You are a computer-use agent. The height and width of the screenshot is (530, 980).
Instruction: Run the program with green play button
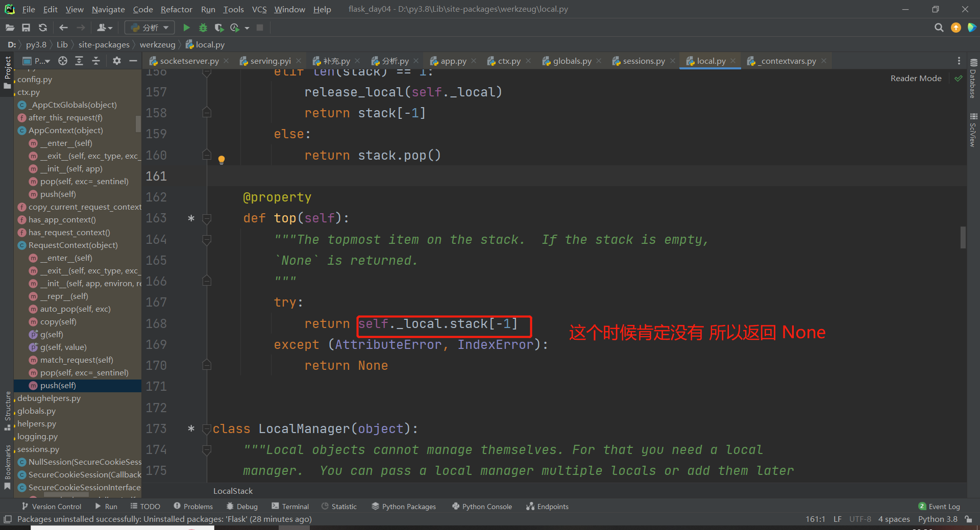click(x=186, y=28)
